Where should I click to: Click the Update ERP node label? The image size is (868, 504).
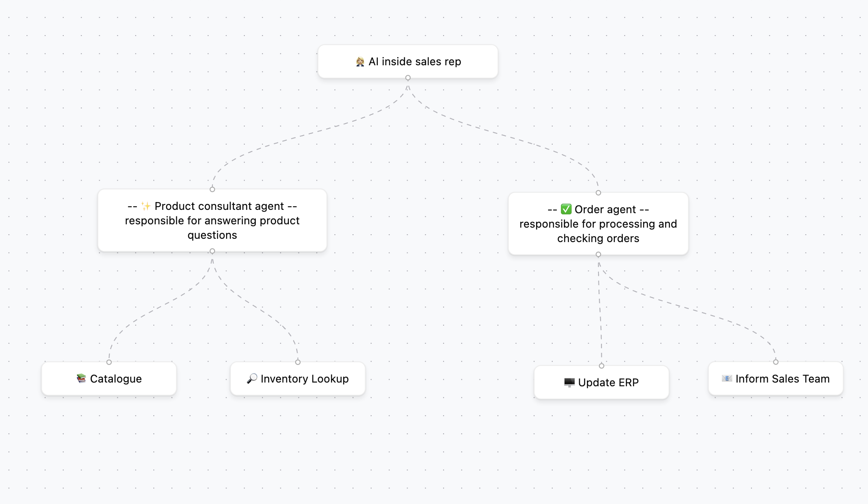[608, 383]
